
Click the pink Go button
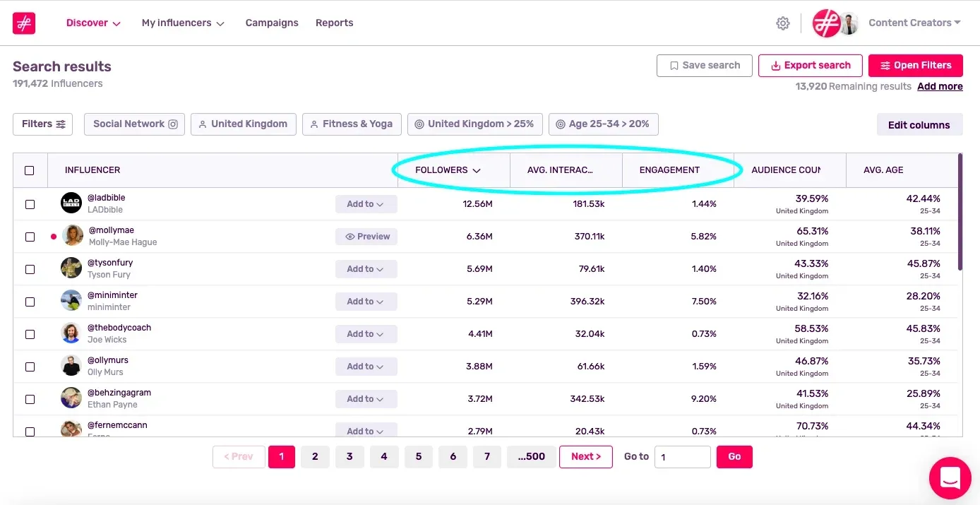click(x=734, y=457)
